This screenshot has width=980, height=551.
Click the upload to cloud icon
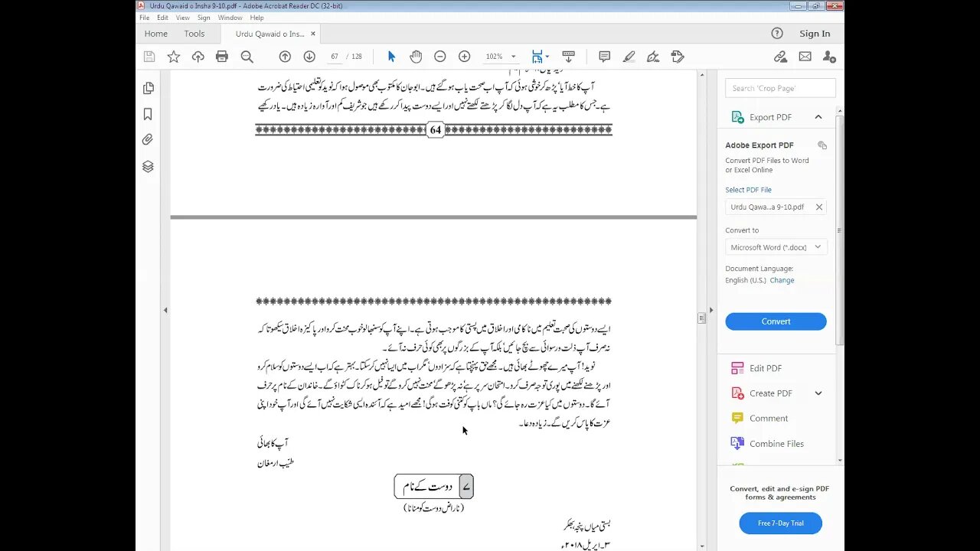tap(198, 57)
